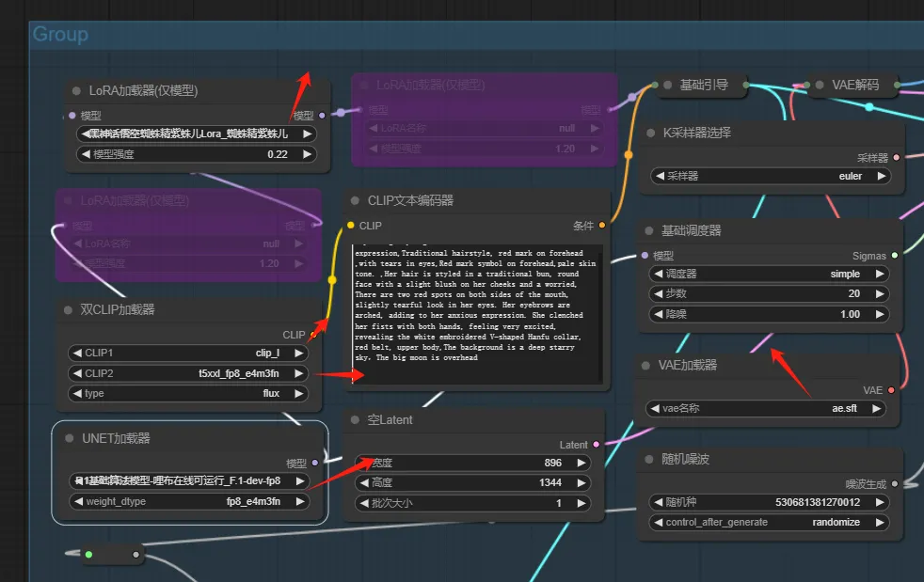Click the VAE output port on VAE加载器
This screenshot has height=582, width=924.
[x=890, y=390]
